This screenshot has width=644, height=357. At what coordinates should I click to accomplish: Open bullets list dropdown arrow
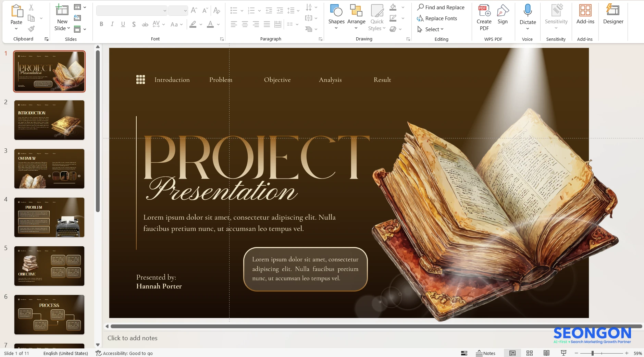click(242, 11)
